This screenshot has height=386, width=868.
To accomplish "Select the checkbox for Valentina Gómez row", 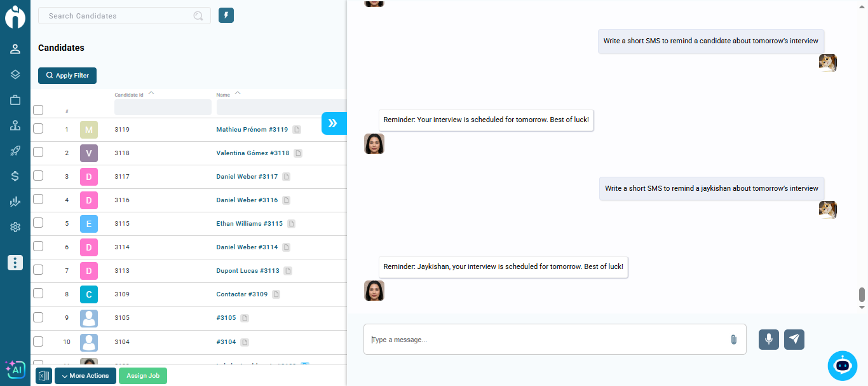I will 38,153.
